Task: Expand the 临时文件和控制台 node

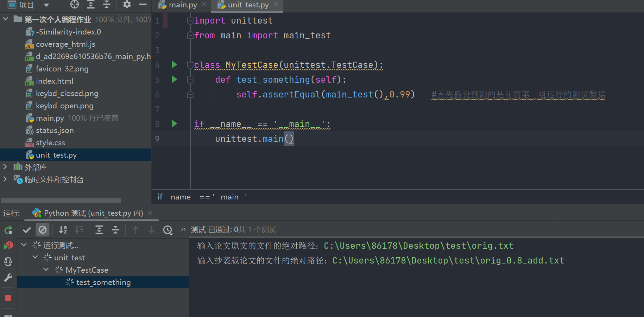Action: tap(5, 179)
